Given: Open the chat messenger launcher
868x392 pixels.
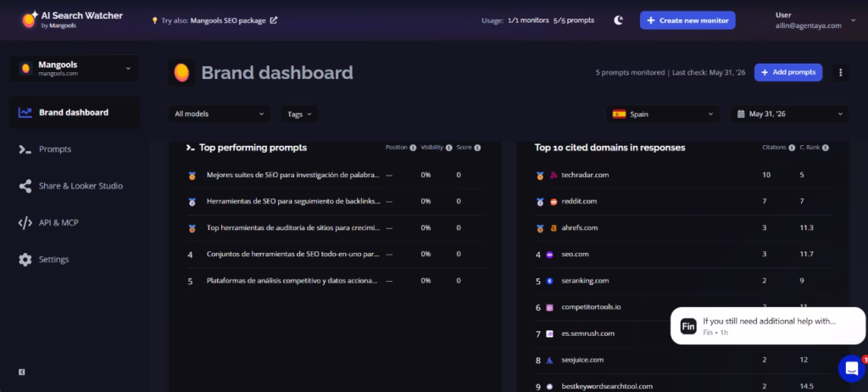Looking at the screenshot, I should pos(851,368).
